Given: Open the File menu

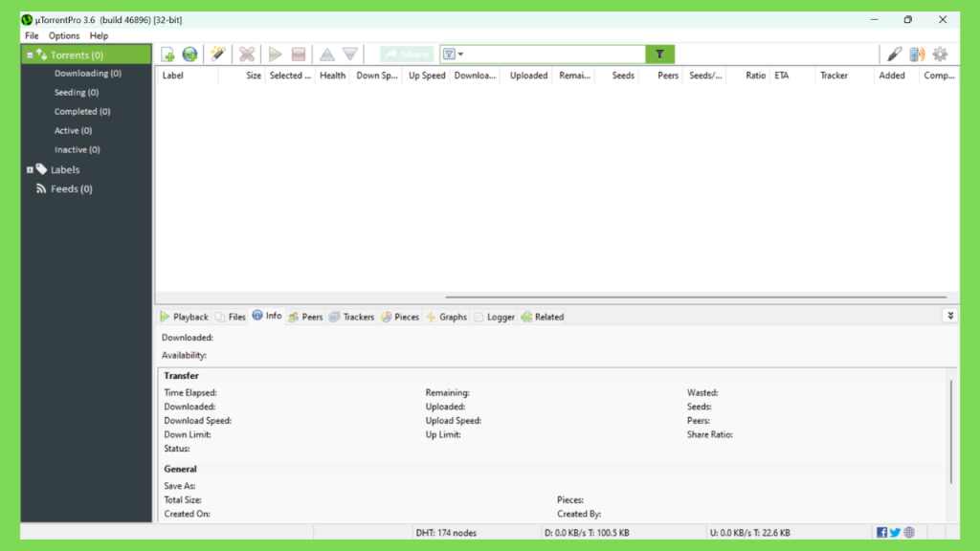Looking at the screenshot, I should point(32,35).
